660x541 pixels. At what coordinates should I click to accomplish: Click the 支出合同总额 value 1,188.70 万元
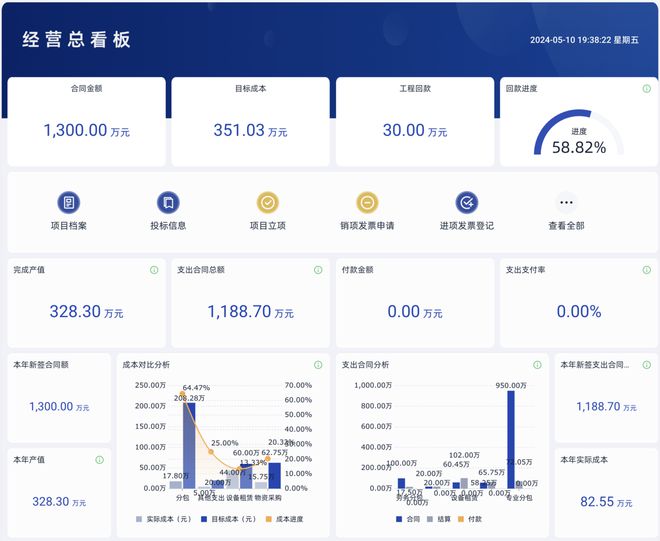[x=250, y=312]
